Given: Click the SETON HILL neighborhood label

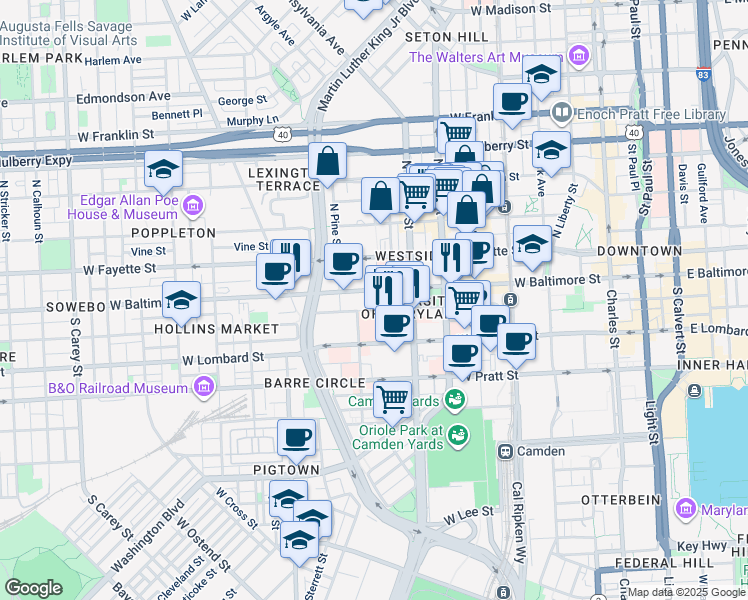Looking at the screenshot, I should tap(447, 37).
